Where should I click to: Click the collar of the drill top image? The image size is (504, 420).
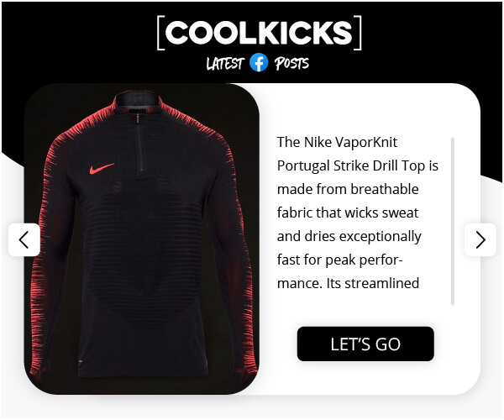click(x=139, y=102)
